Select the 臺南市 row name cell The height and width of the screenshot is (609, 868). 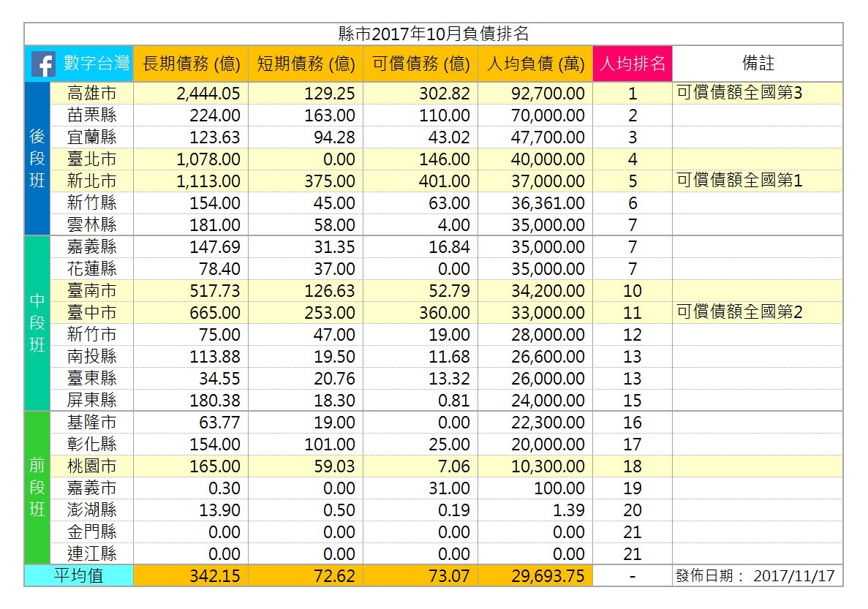coord(92,291)
